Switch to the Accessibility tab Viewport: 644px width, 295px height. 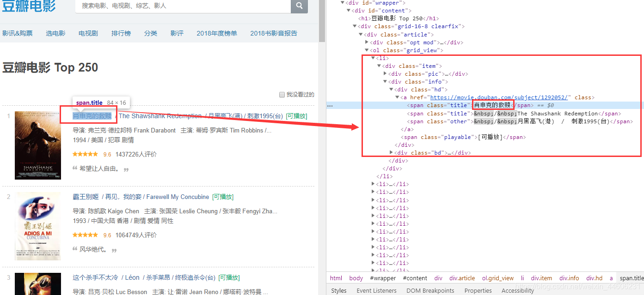click(518, 290)
